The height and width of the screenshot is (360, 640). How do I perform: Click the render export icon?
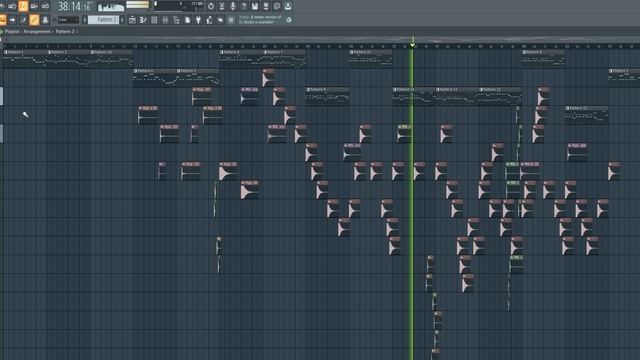click(x=266, y=6)
